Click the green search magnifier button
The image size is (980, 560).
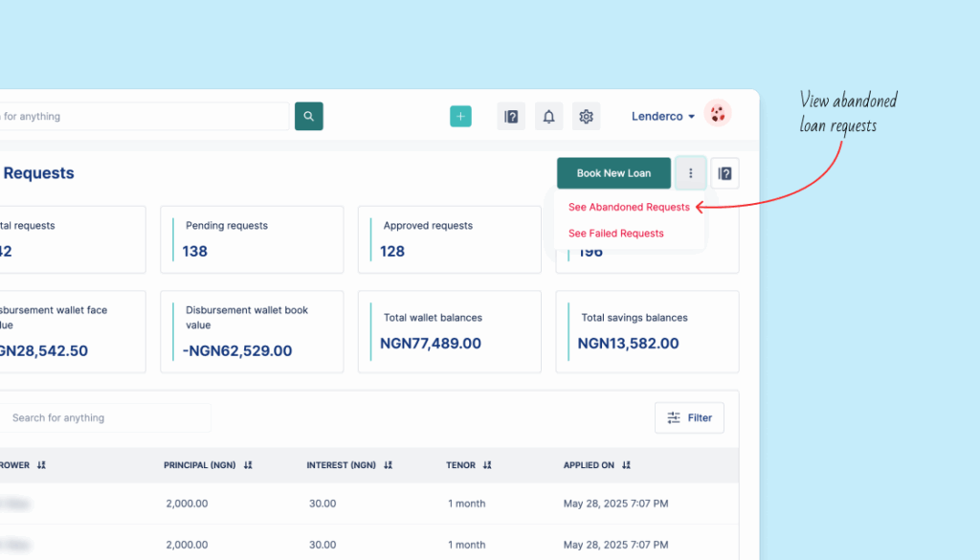tap(308, 116)
